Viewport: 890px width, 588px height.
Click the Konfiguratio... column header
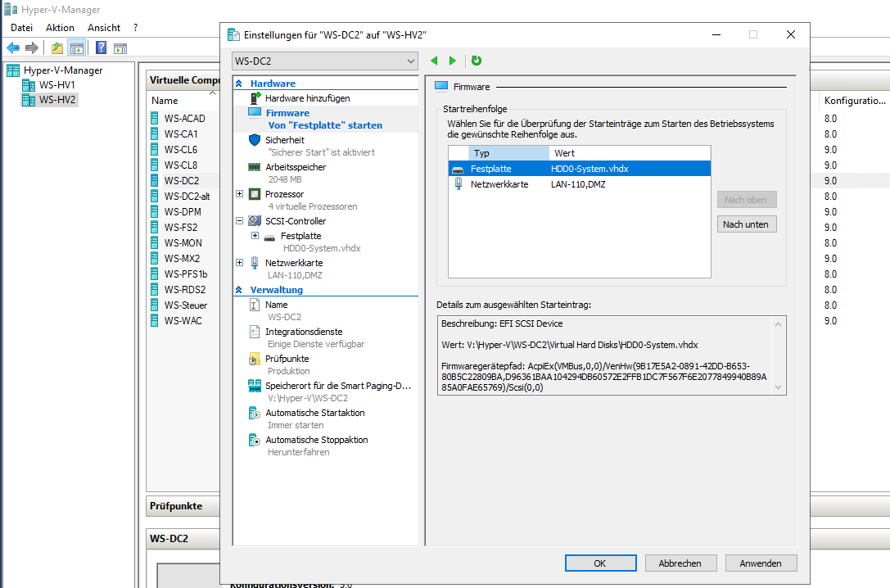854,101
